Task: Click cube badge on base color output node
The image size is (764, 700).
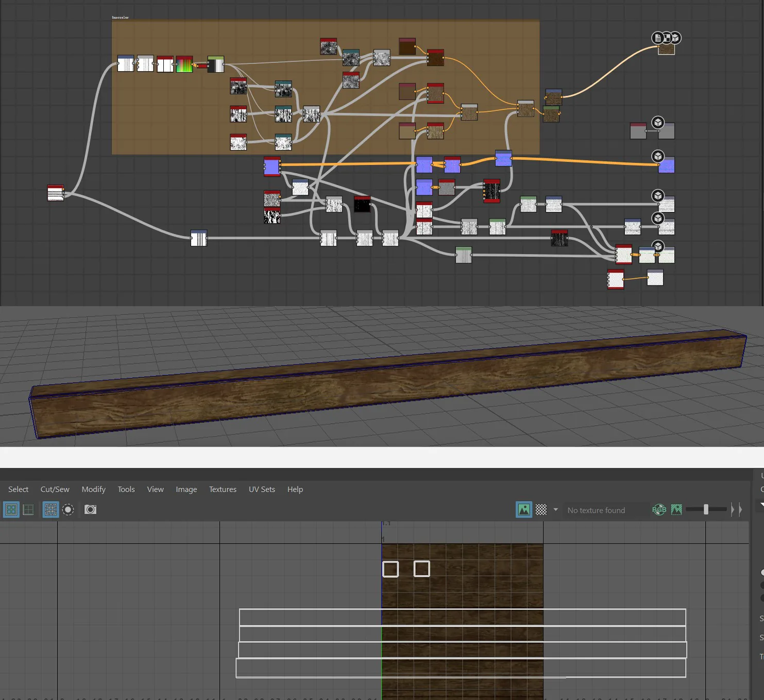Action: pos(675,38)
